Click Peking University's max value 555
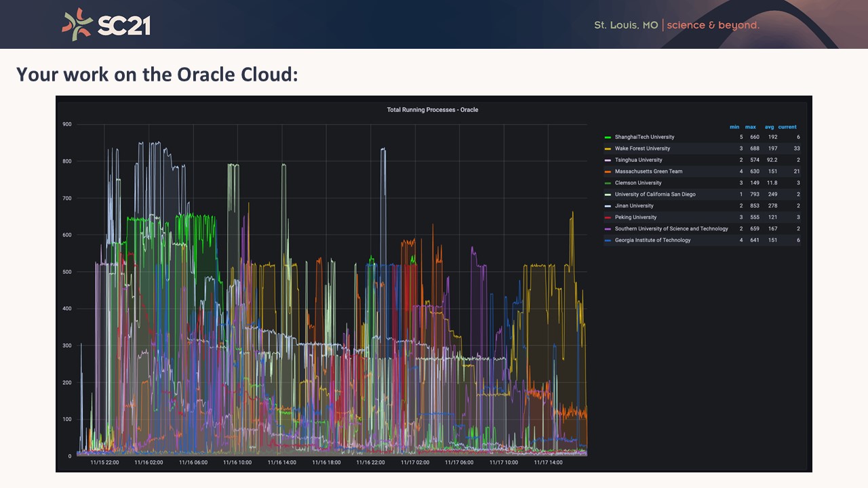 point(755,218)
